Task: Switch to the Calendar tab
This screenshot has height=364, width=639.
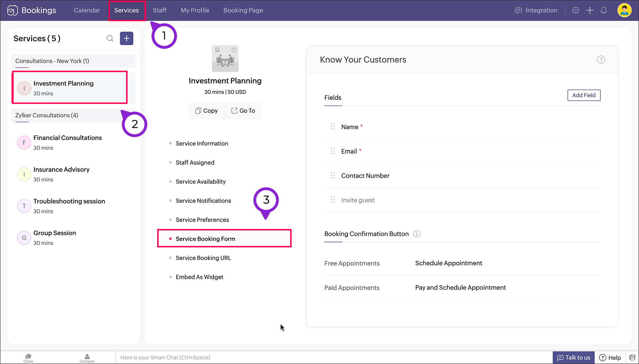Action: pyautogui.click(x=87, y=10)
